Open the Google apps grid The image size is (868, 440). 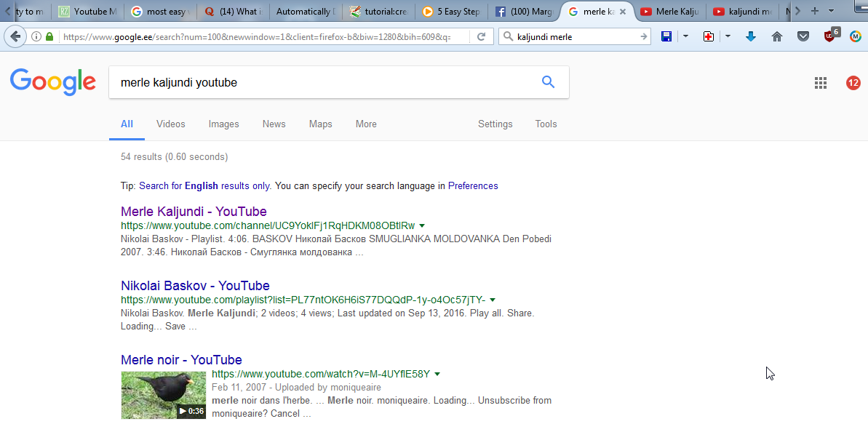click(821, 83)
